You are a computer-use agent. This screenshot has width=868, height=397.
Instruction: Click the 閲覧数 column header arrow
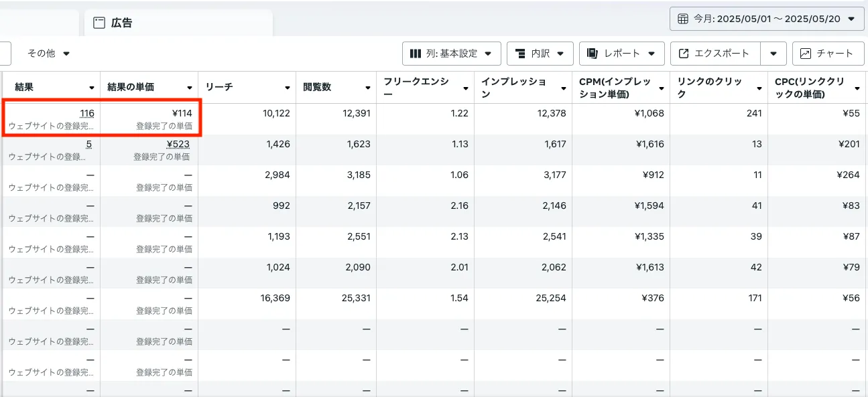click(368, 88)
